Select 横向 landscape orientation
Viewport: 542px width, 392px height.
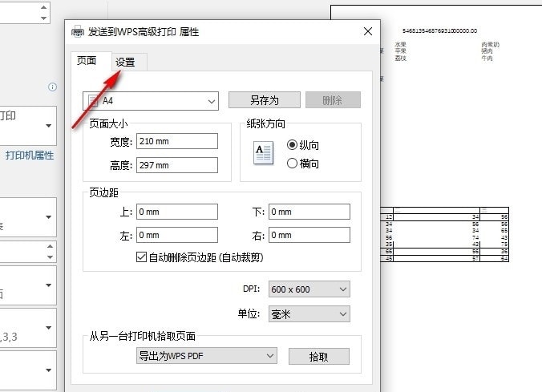[293, 163]
